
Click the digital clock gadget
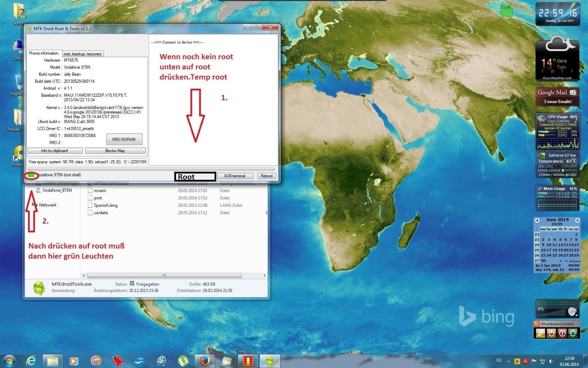click(x=557, y=14)
